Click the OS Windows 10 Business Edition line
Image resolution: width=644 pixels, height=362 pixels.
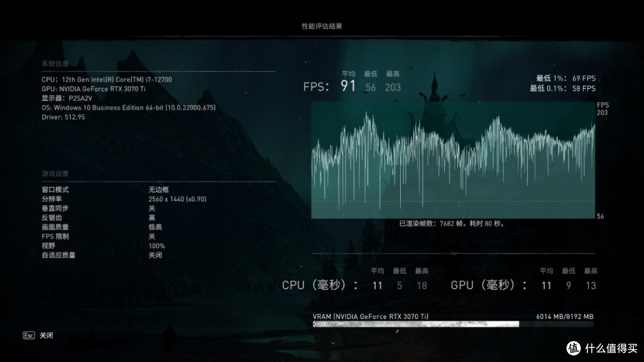click(129, 108)
